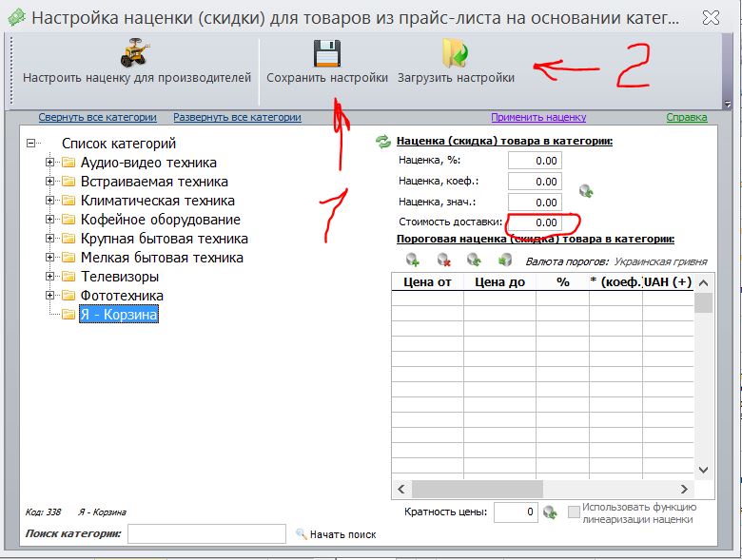Click the table's scroll left arrow
Viewport: 742px width, 560px height.
(401, 489)
